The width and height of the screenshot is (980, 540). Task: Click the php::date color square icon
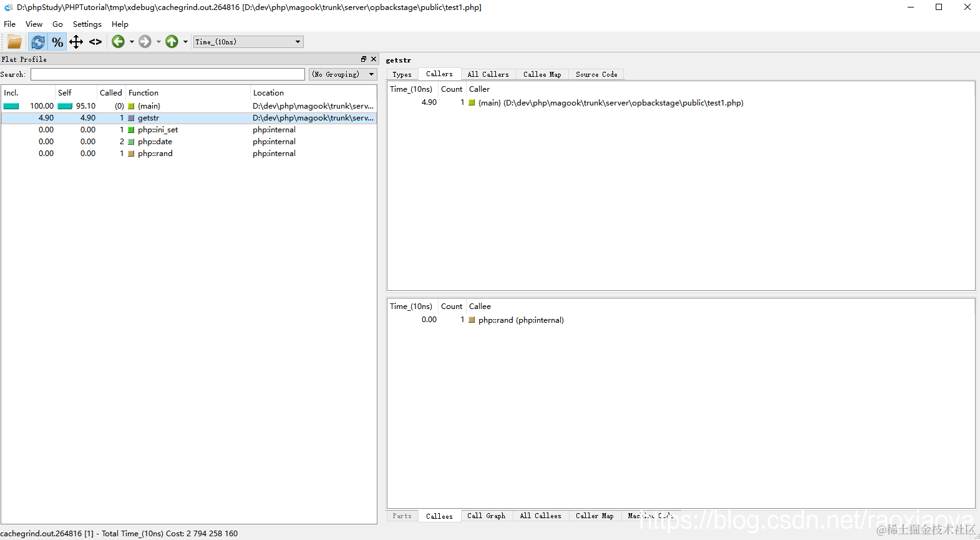(x=131, y=142)
